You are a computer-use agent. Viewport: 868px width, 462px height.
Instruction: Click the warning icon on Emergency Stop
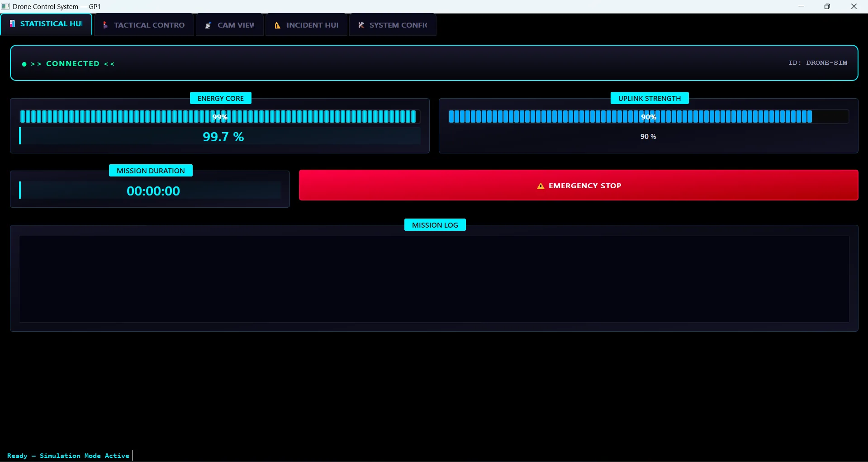(x=541, y=186)
